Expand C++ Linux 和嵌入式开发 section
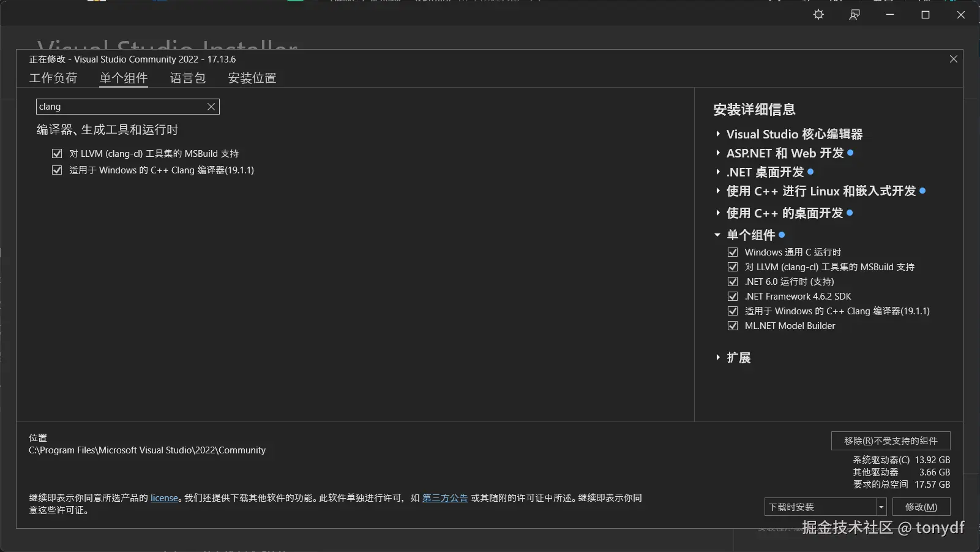The height and width of the screenshot is (552, 980). [718, 191]
